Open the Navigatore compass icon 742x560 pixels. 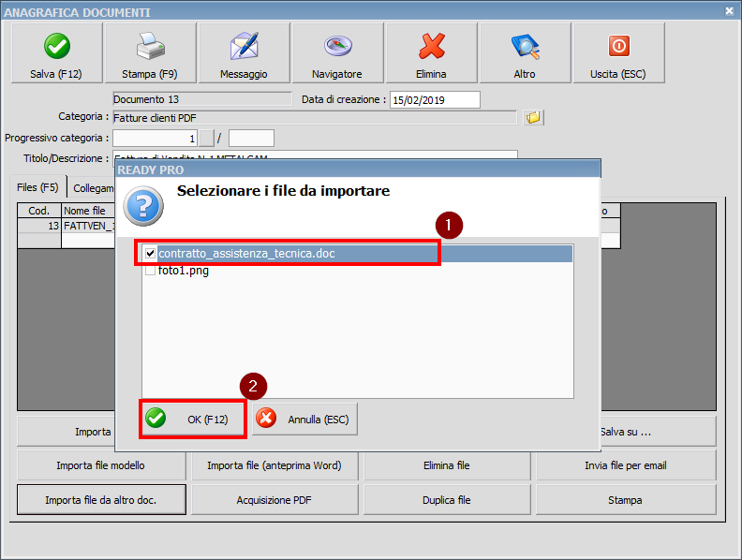[x=337, y=46]
